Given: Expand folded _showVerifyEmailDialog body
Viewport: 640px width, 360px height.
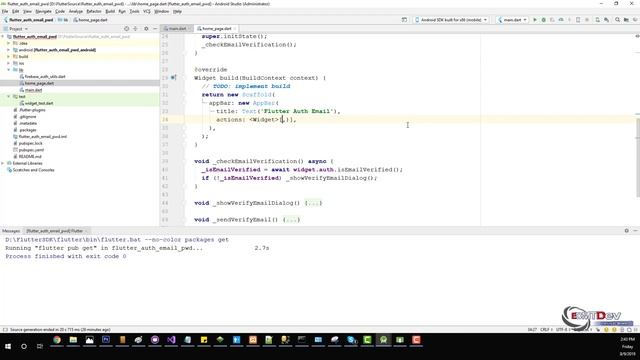Looking at the screenshot, I should click(313, 203).
